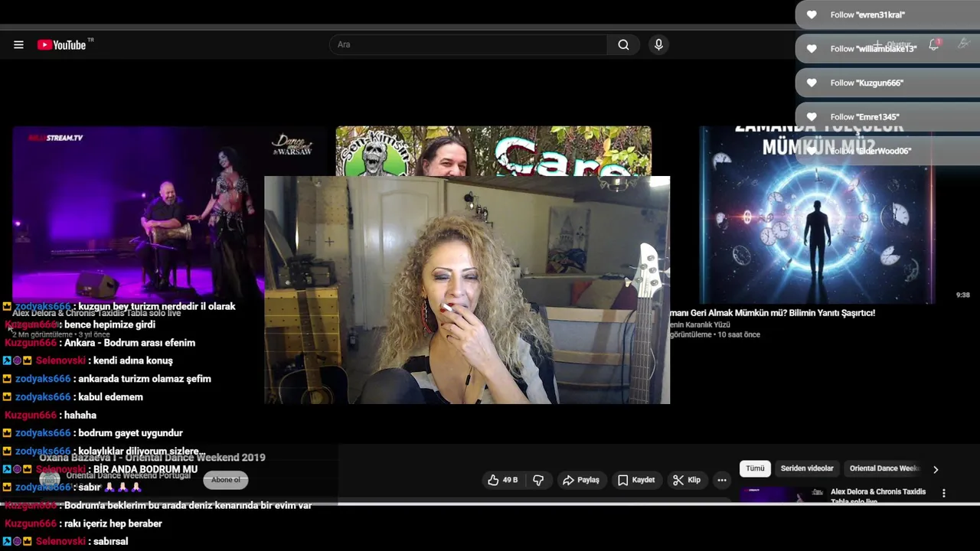Focus the Ara search field
The width and height of the screenshot is (980, 551).
coord(469,44)
